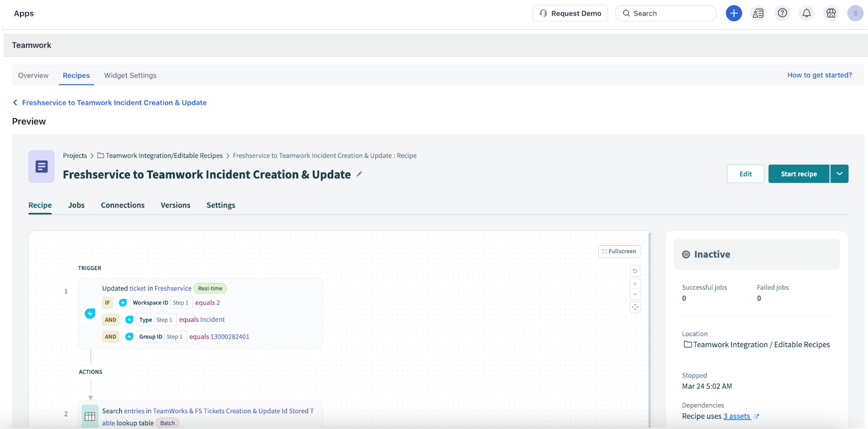Select the Recipes tab

click(76, 75)
